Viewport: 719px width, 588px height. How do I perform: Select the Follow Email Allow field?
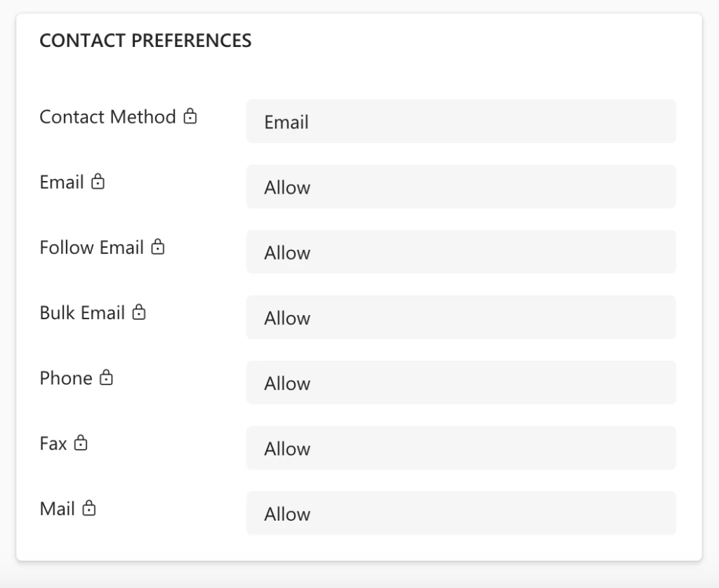click(x=461, y=252)
